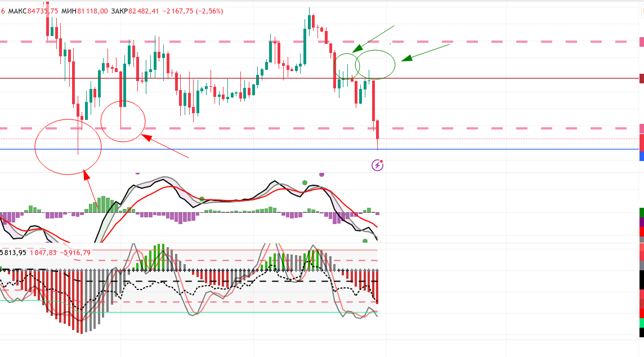Click the dark red price label on axis
Image resolution: width=644 pixels, height=357 pixels.
click(641, 79)
